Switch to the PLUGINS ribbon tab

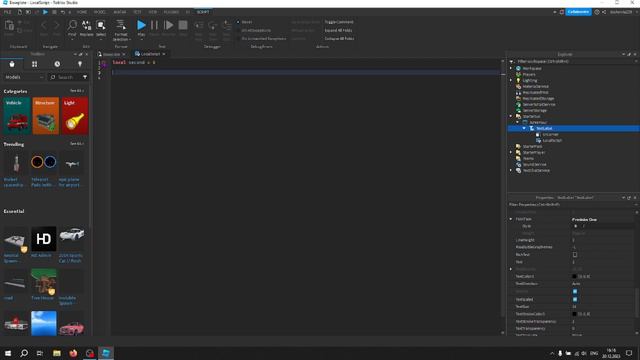171,12
